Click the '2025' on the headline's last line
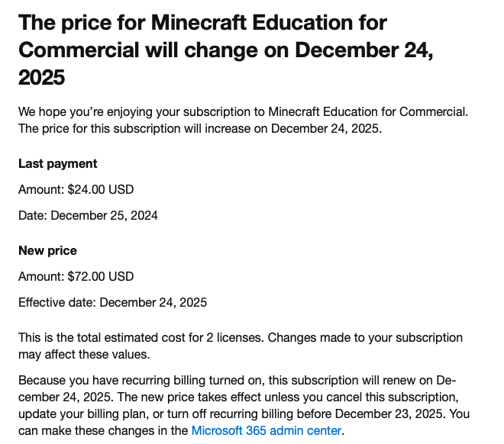The height and width of the screenshot is (444, 504). point(41,77)
